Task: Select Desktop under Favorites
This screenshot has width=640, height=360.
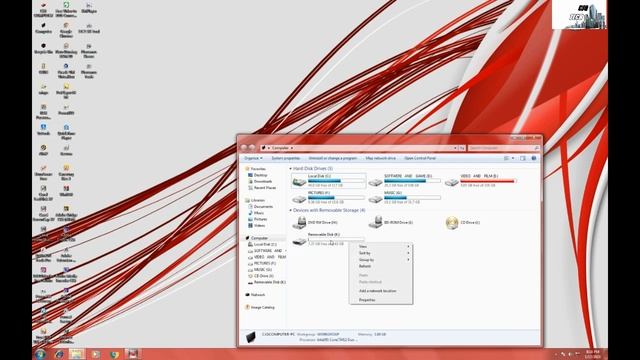Action: [x=260, y=175]
